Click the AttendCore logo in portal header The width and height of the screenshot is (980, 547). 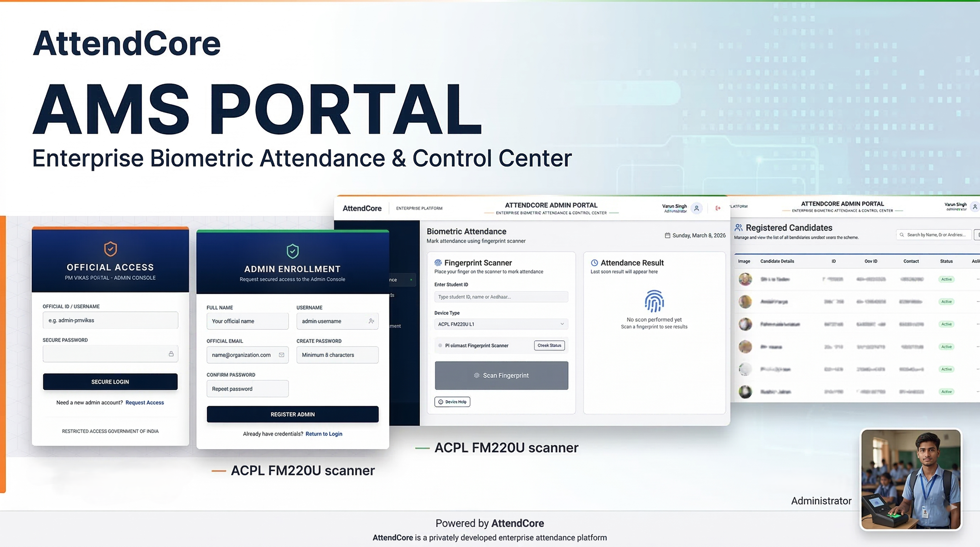[362, 208]
